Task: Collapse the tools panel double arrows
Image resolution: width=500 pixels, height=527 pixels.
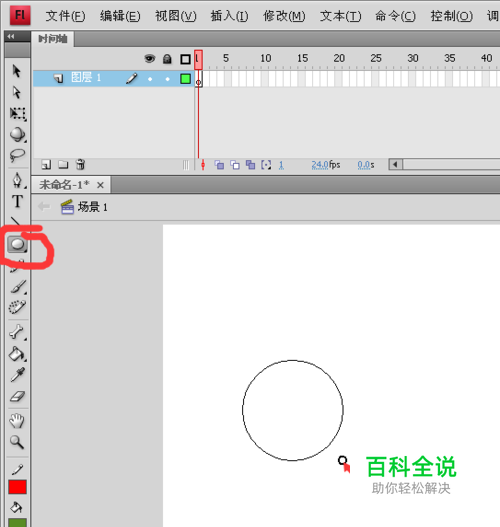Action: (11, 36)
